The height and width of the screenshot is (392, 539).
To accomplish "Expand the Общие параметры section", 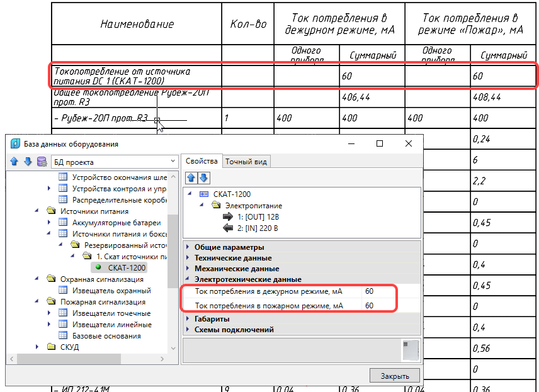I will [x=188, y=247].
